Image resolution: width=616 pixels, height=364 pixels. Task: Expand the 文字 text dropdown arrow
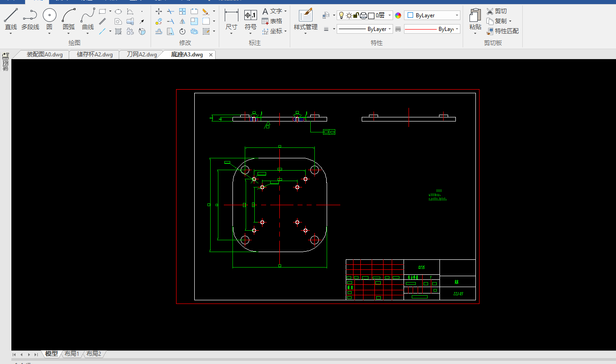pyautogui.click(x=285, y=11)
